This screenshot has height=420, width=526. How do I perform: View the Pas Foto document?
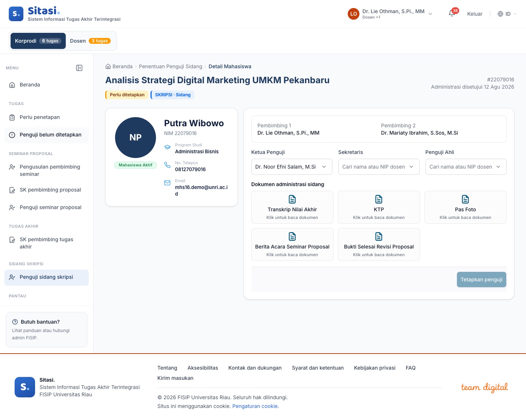point(465,207)
